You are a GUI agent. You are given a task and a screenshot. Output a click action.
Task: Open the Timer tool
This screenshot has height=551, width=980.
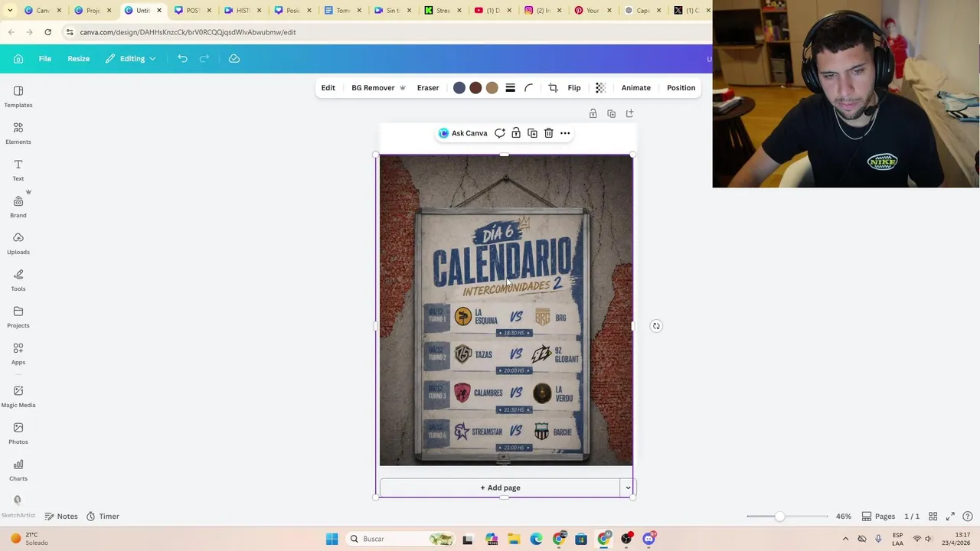pos(103,517)
